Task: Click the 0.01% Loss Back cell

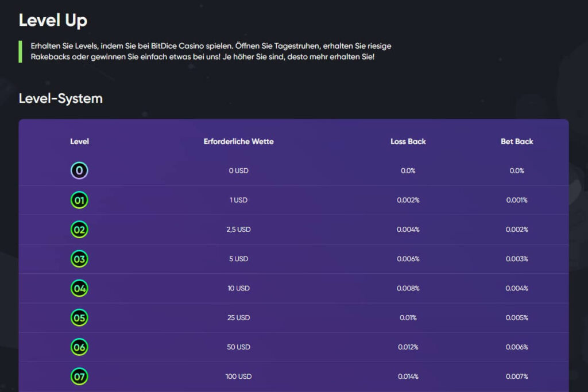Action: point(408,318)
